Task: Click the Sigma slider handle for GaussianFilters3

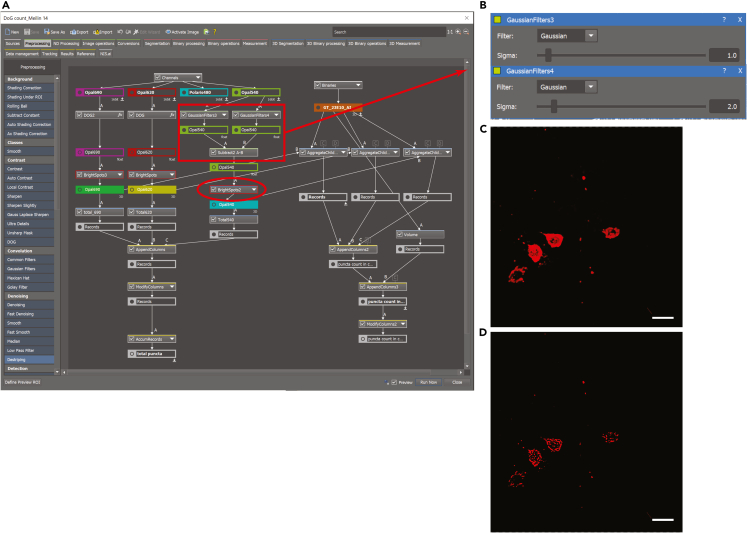Action: [x=548, y=55]
